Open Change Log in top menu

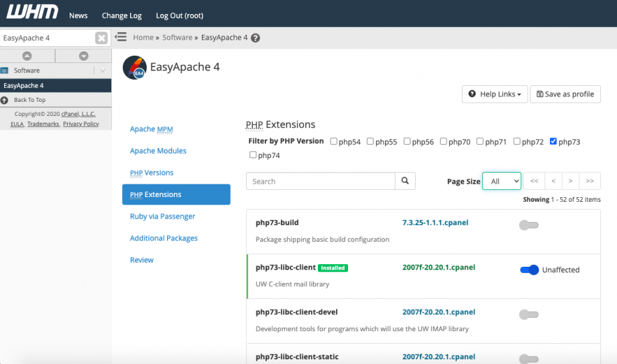(x=121, y=15)
